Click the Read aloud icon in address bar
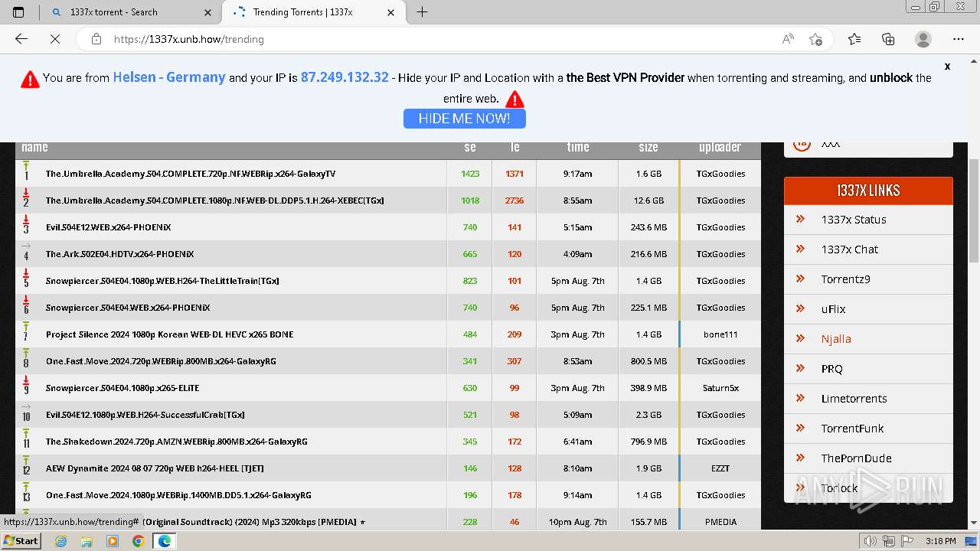The image size is (980, 551). coord(788,39)
